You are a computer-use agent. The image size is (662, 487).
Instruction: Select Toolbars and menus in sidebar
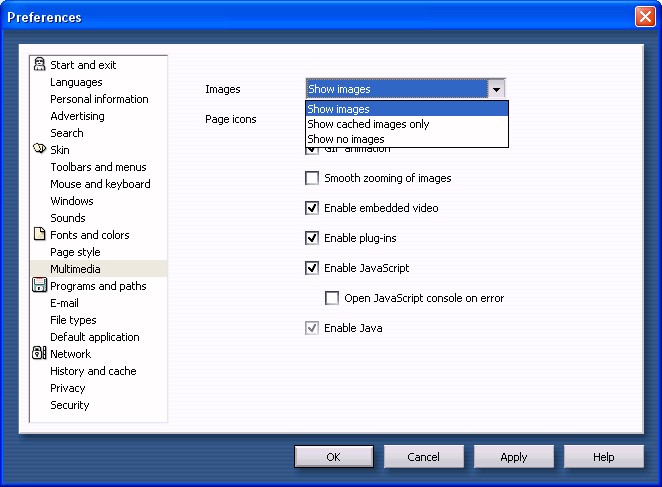(98, 167)
